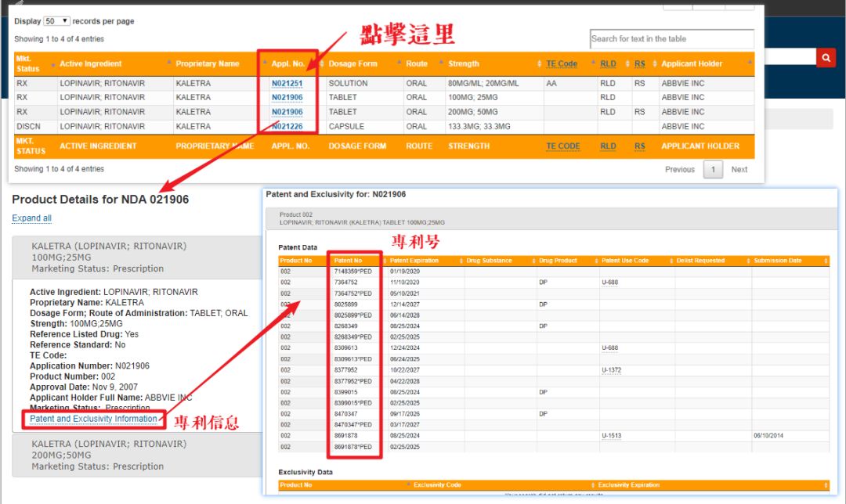Open Patent and Exclusivity Information link
The image size is (846, 504).
93,419
